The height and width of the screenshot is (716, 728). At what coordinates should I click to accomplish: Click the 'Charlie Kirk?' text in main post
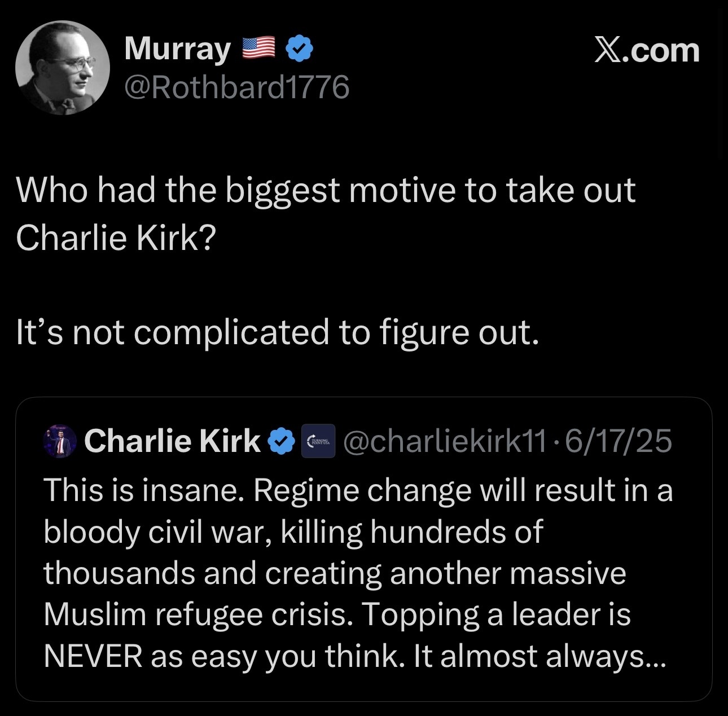(116, 238)
